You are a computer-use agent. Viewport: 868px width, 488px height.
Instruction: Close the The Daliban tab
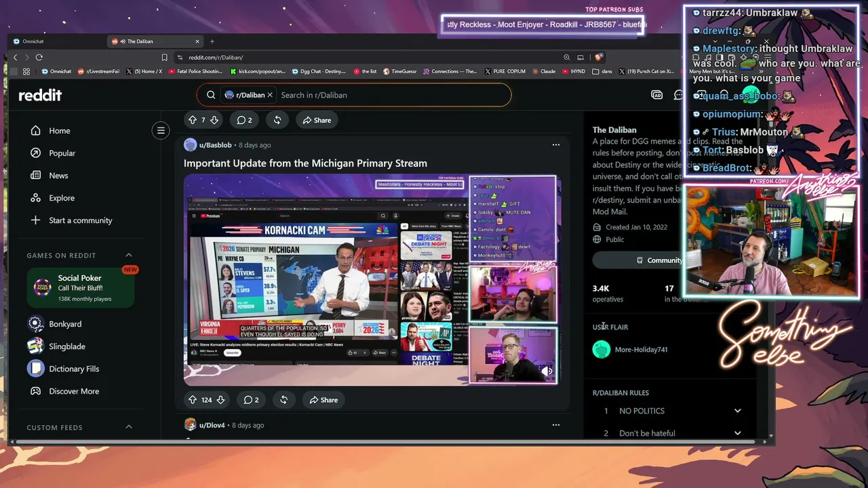click(197, 41)
